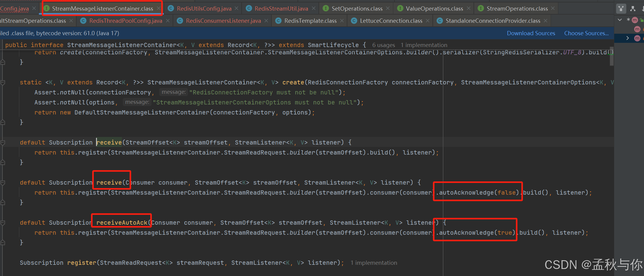
Task: Click class icon on RedisUtilsConfig.java tab
Action: click(171, 9)
